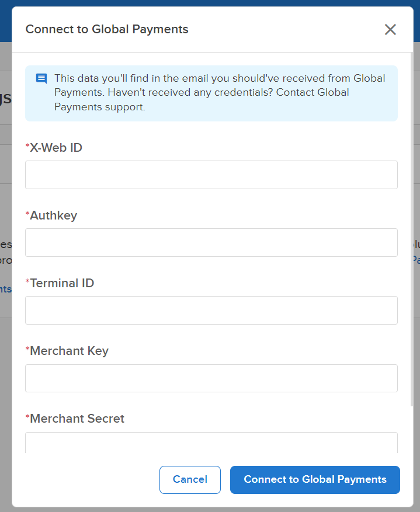Click the Cancel button
Screen dimensions: 420x512
[x=190, y=480]
